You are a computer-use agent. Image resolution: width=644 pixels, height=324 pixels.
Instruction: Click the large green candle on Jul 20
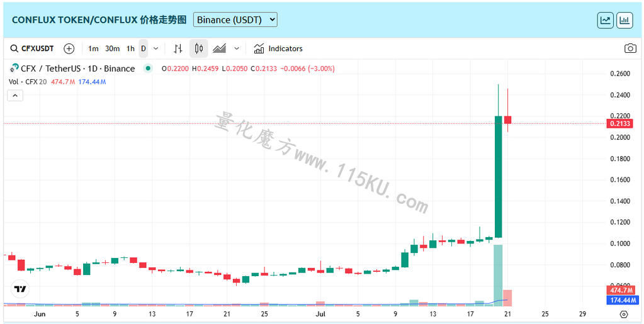pos(498,177)
